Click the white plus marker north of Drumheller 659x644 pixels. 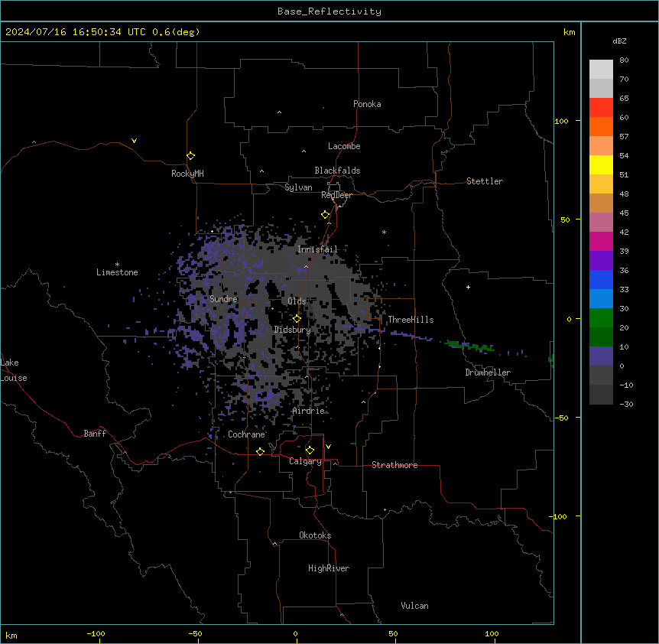pos(468,287)
